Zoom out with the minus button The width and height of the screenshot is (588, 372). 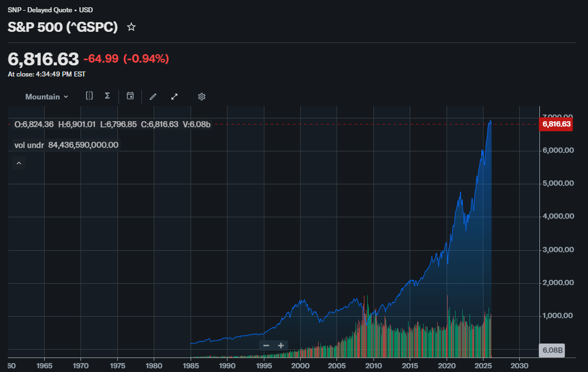(x=266, y=345)
